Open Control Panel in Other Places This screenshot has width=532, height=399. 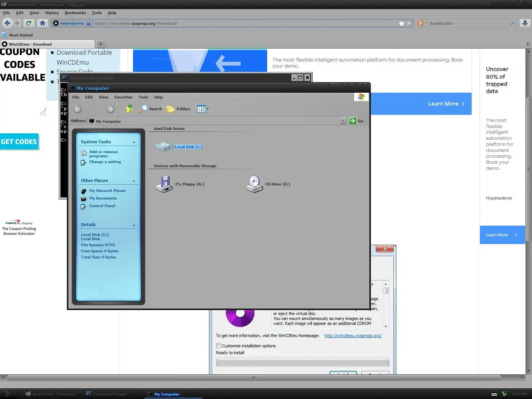click(x=102, y=206)
